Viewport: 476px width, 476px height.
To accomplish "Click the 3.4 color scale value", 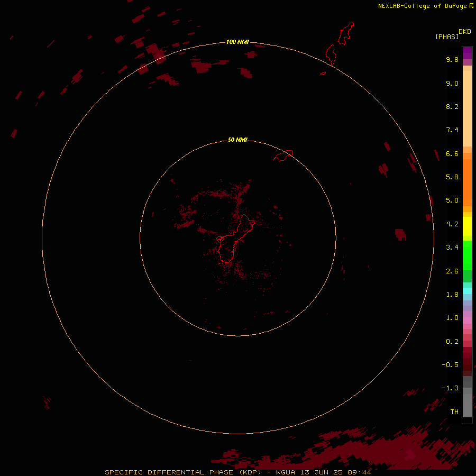I will coord(452,248).
